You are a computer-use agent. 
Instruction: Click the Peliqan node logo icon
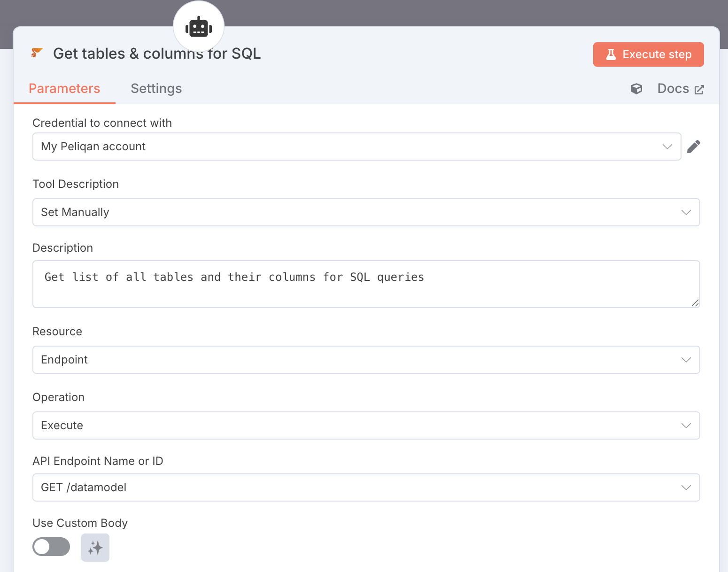(37, 53)
